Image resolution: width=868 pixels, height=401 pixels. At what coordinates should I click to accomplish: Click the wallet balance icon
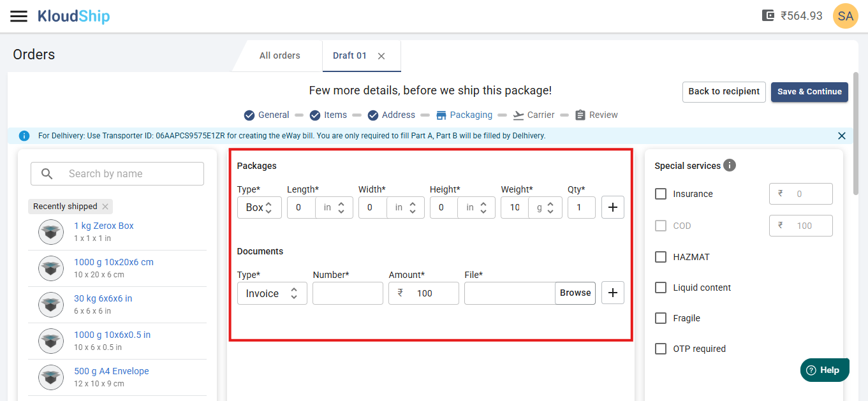click(768, 16)
